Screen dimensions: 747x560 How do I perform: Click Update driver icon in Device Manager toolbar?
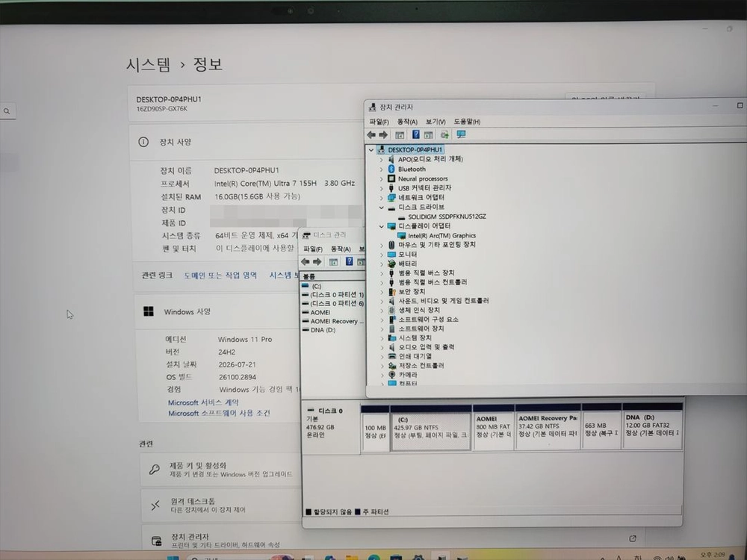444,134
